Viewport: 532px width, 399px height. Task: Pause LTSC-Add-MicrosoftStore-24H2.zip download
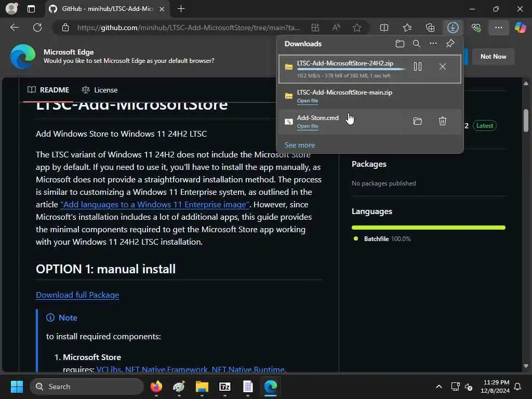(418, 66)
